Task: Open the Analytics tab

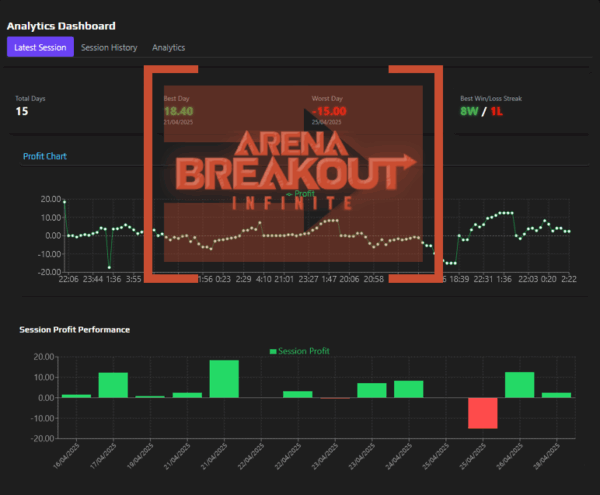Action: pyautogui.click(x=168, y=47)
